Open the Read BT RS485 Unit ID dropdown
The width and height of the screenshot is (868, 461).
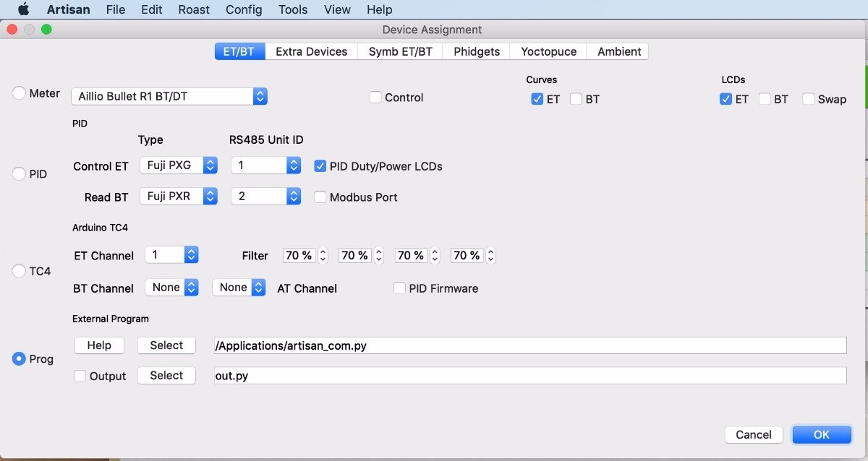coord(265,196)
